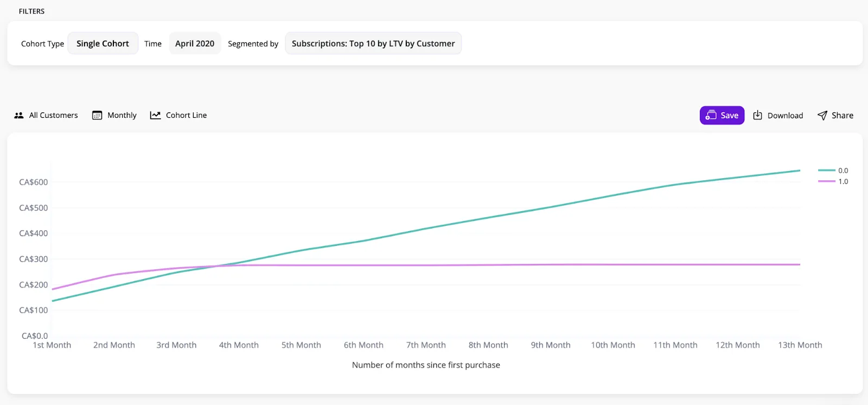Open the Single Cohort type dropdown
The image size is (868, 405).
[x=103, y=43]
